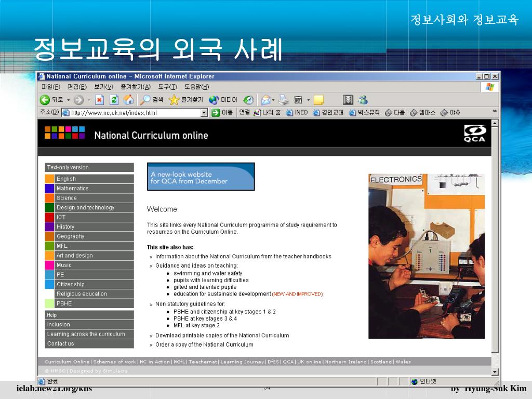
Task: Open the 나의 홈 link bookmark
Action: coord(268,113)
